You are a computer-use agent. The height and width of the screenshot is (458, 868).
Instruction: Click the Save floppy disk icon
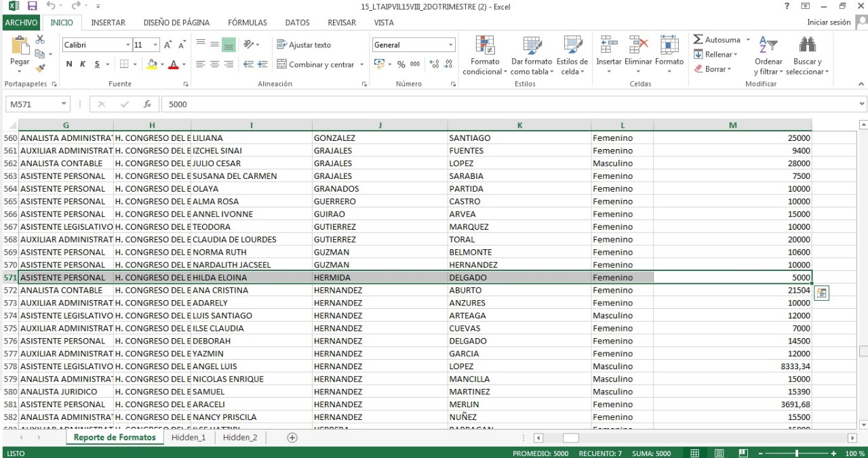pyautogui.click(x=32, y=6)
